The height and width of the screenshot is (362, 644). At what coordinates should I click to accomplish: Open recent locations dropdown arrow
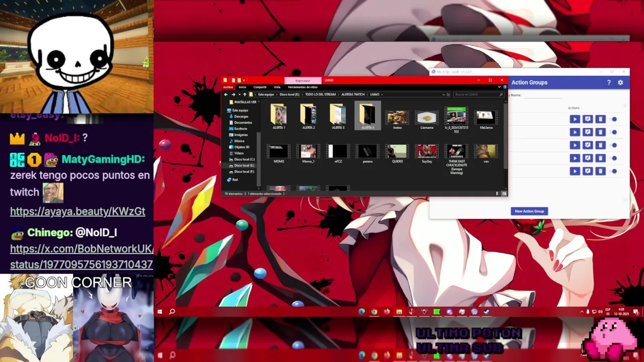[x=239, y=95]
